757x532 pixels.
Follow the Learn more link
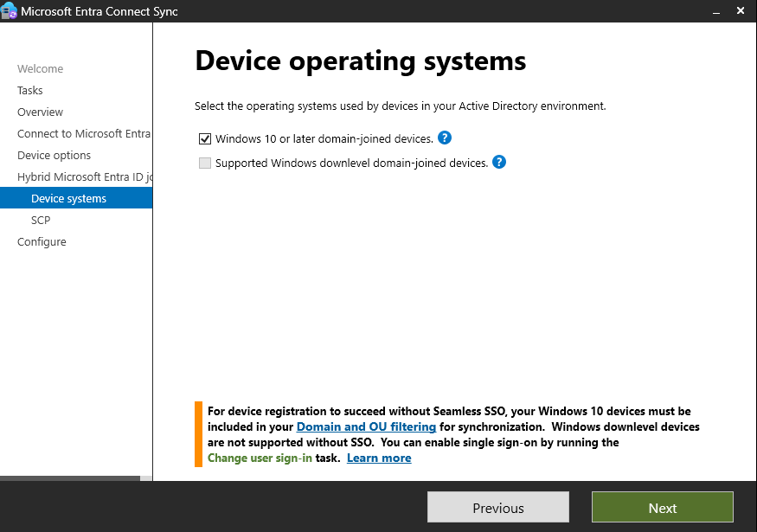coord(379,458)
